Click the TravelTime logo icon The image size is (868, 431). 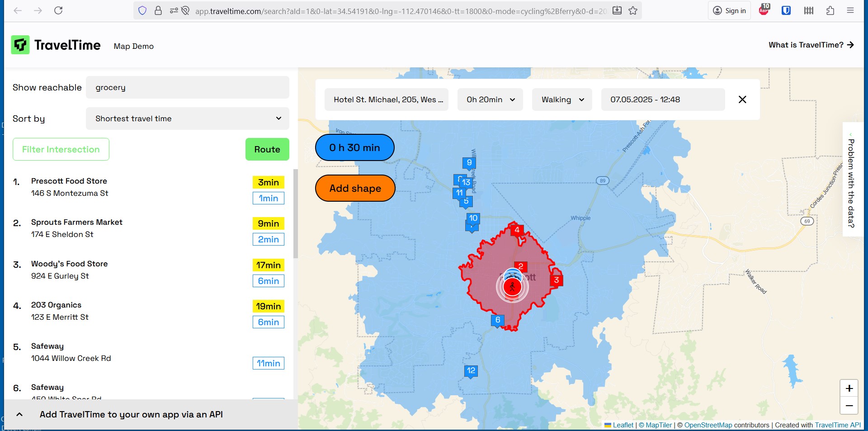(x=20, y=45)
